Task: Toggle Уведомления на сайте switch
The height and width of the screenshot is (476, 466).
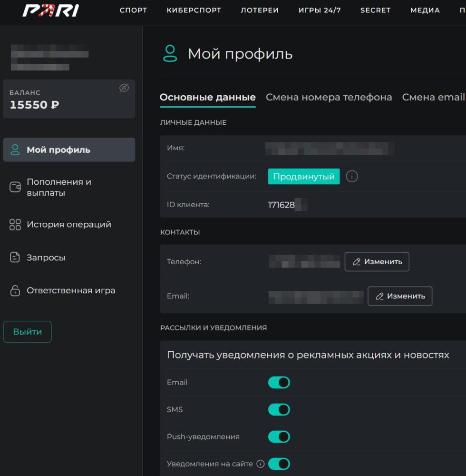Action: [279, 464]
